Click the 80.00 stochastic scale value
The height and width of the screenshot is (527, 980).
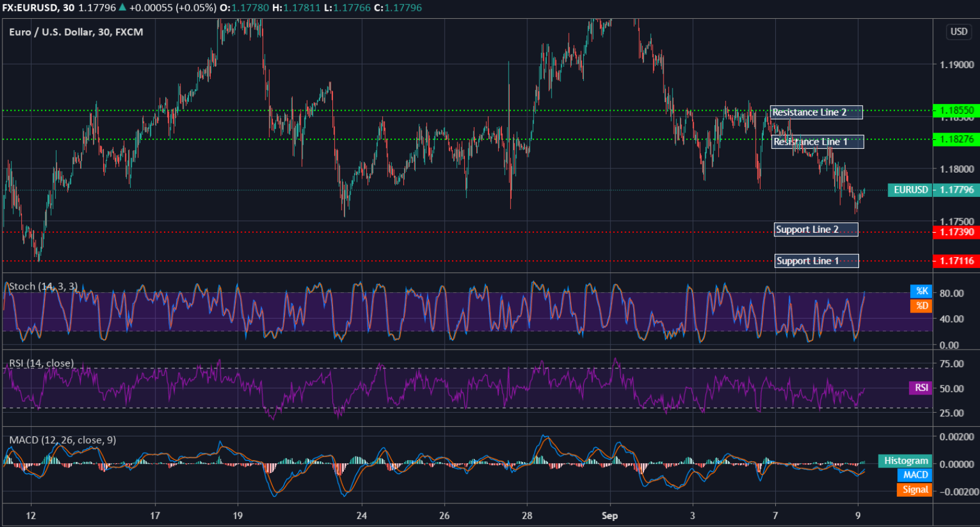[951, 293]
